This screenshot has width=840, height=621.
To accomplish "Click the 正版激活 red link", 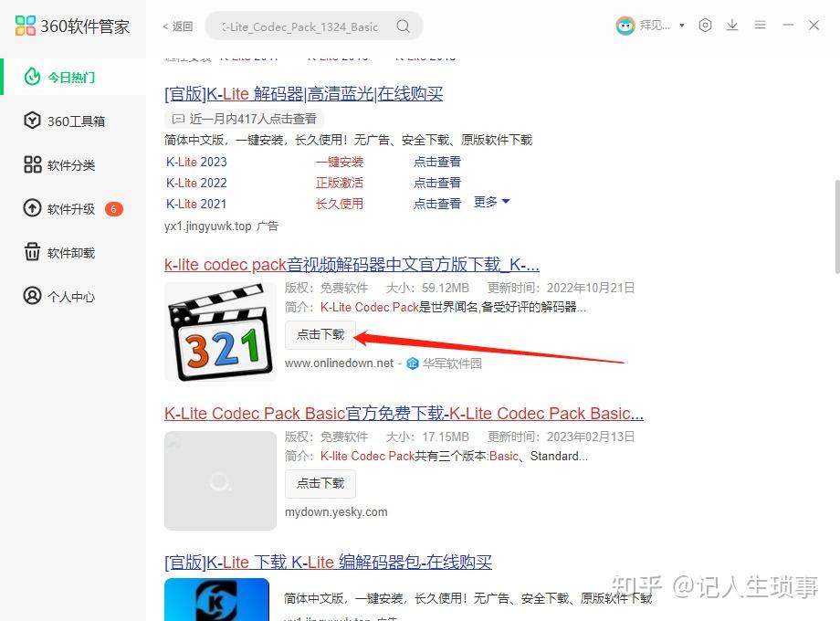I will tap(340, 183).
